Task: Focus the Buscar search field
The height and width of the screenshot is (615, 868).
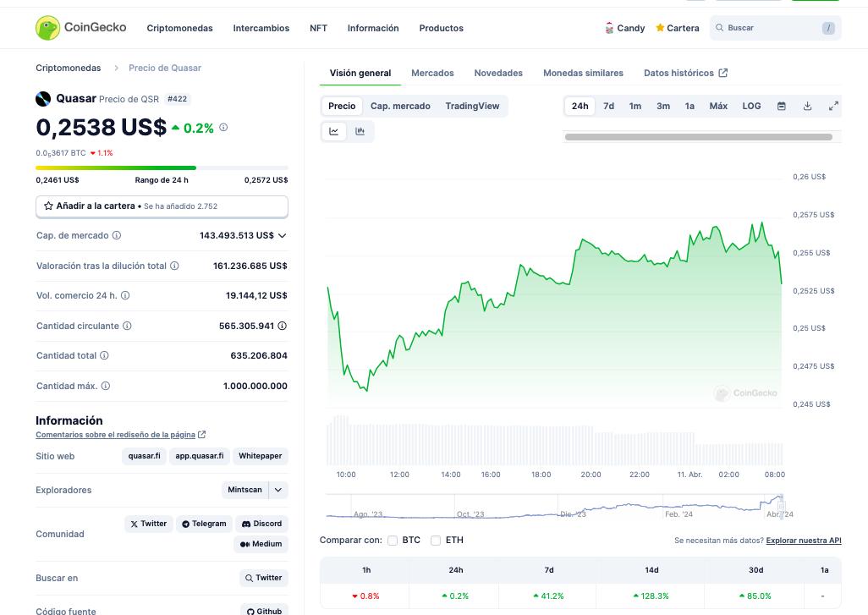Action: click(x=775, y=28)
